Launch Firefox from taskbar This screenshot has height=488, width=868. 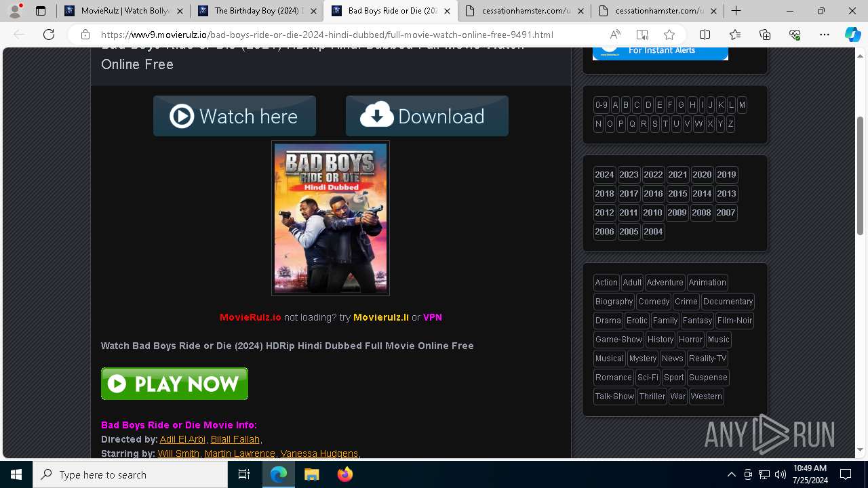click(344, 474)
